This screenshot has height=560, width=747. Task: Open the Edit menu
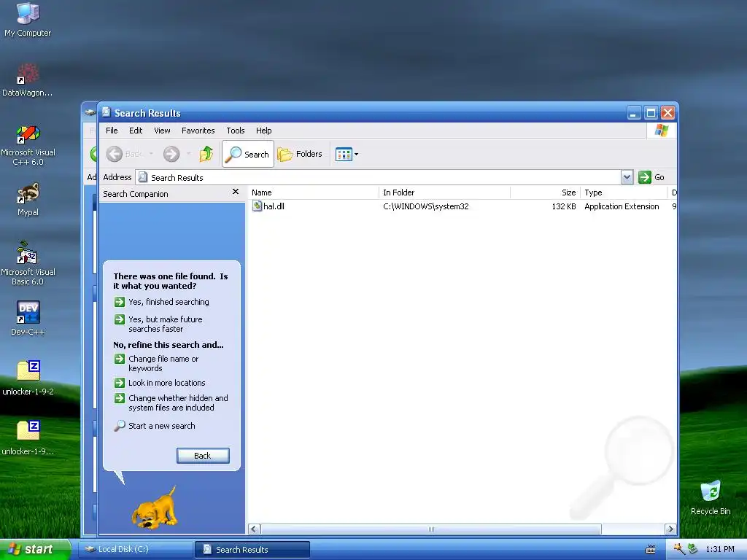click(x=135, y=131)
